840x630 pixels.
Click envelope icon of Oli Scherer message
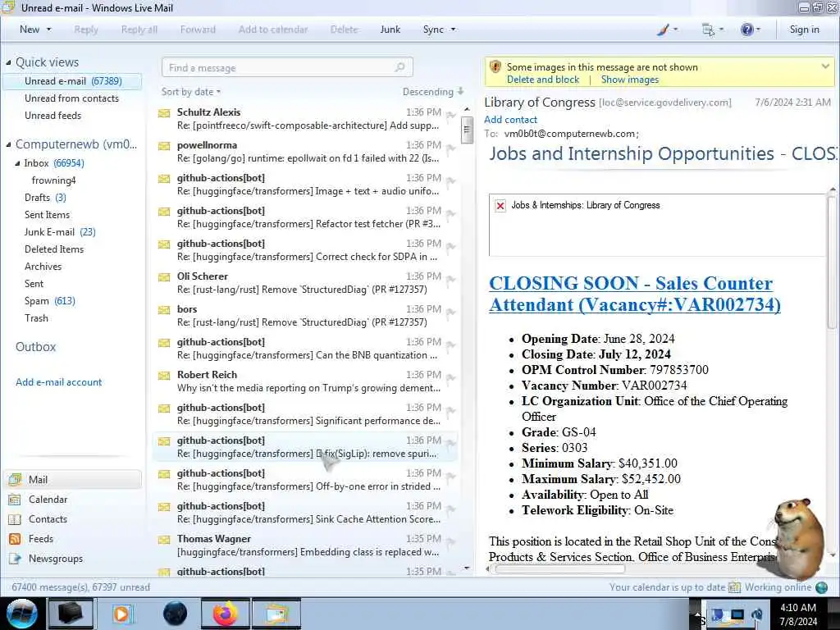click(x=164, y=277)
